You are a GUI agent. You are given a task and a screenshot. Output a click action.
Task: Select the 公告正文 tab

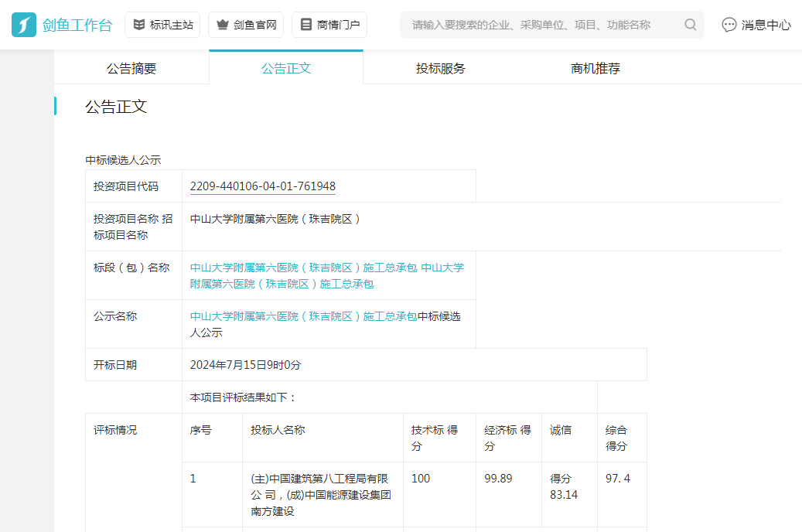tap(286, 68)
